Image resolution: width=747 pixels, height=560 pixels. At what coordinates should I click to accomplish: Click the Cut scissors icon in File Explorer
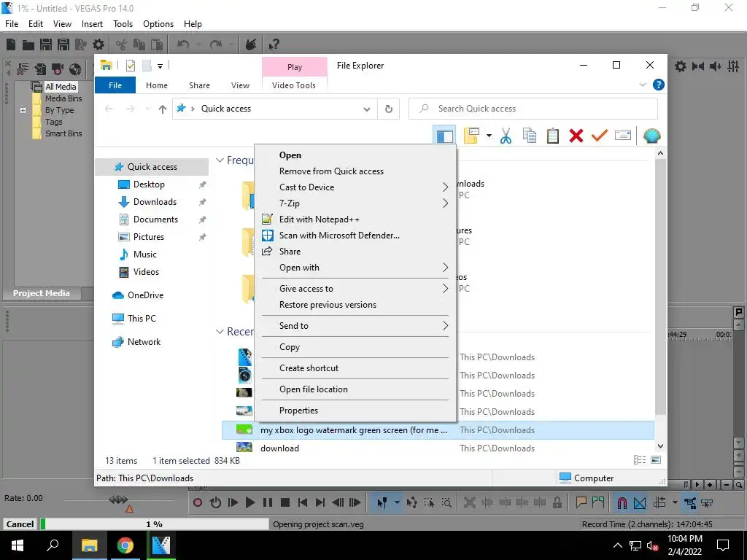(x=506, y=136)
